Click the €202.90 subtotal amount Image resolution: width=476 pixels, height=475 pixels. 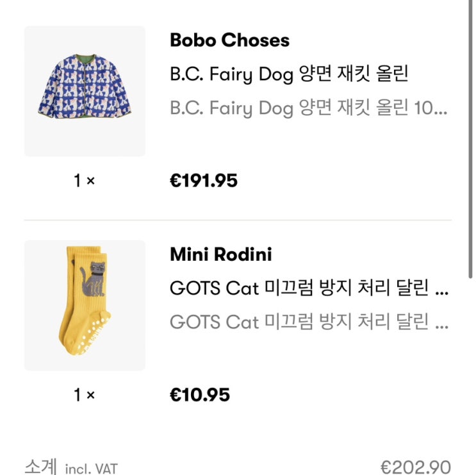(x=415, y=467)
